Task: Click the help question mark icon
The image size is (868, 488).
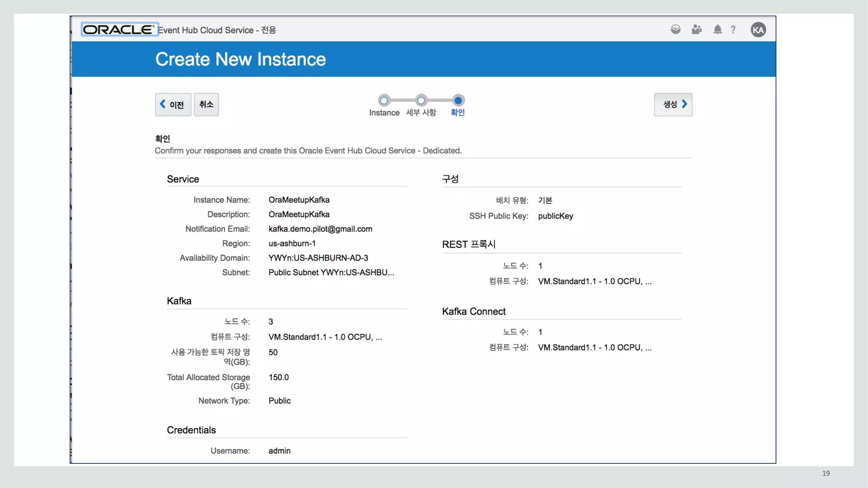Action: [733, 30]
